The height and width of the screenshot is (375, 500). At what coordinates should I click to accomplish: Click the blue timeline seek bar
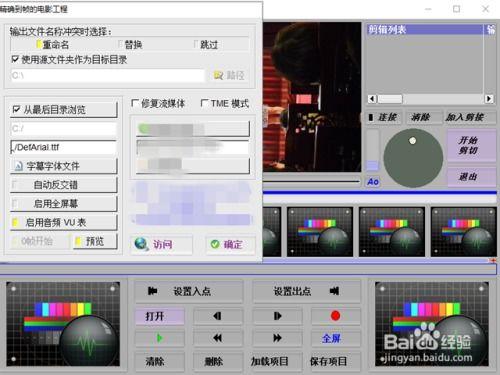click(x=380, y=193)
